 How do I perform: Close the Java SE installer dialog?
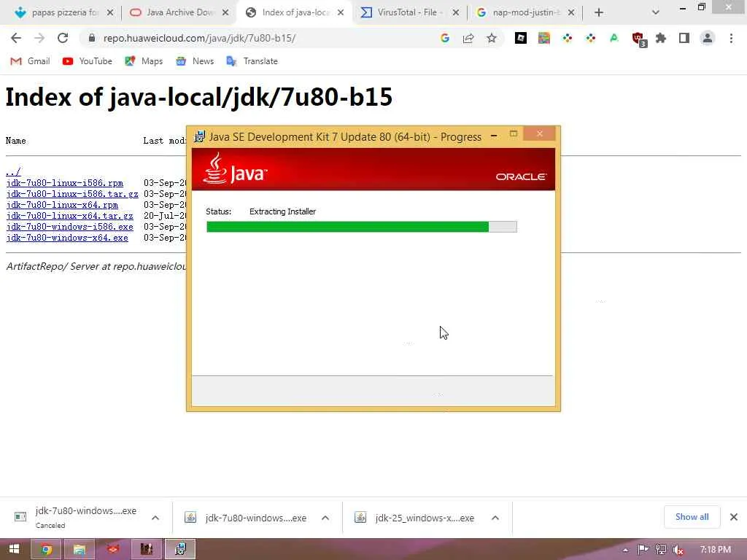click(539, 134)
